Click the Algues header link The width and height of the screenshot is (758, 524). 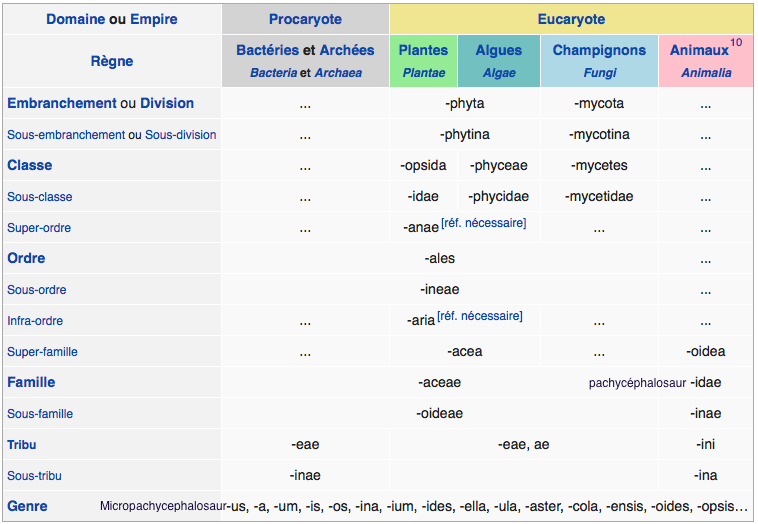[x=499, y=50]
